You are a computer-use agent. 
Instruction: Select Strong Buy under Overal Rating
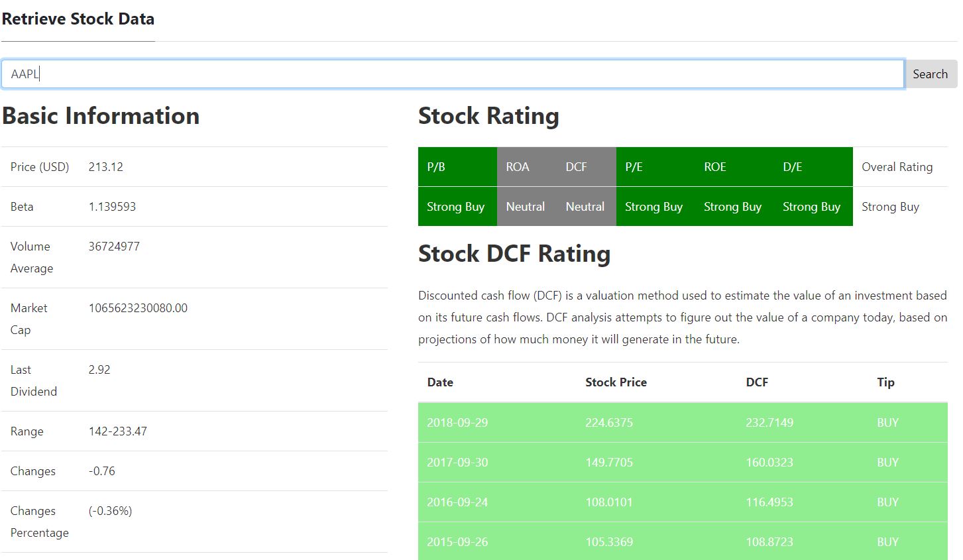(900, 207)
